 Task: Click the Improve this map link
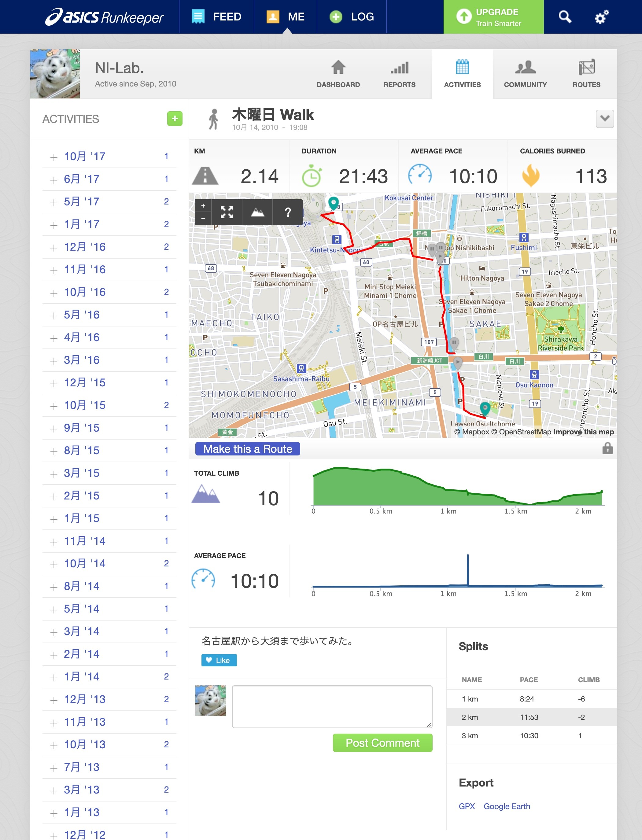584,432
